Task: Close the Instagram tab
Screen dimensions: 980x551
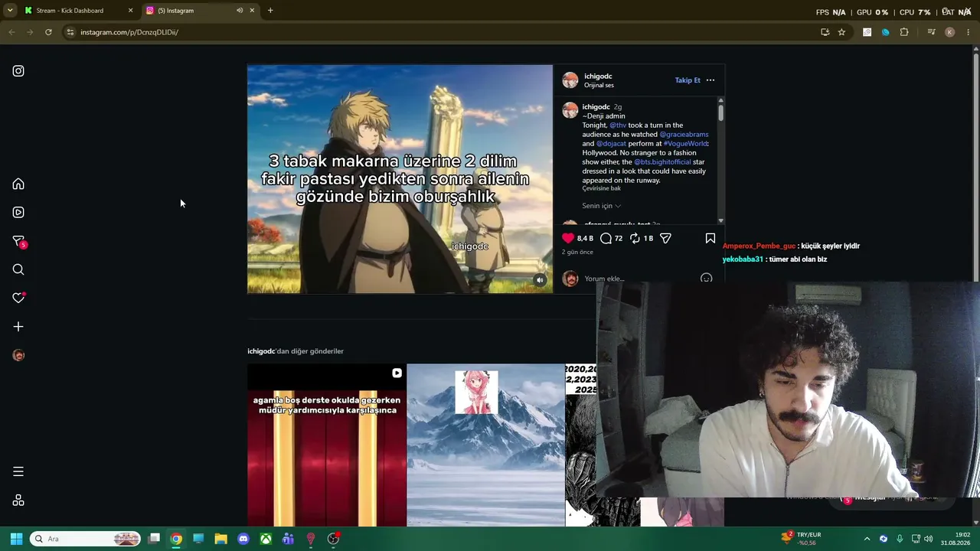Action: coord(252,11)
